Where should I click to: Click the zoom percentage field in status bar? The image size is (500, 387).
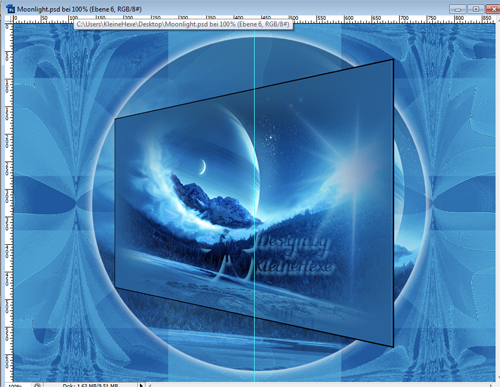coord(16,385)
